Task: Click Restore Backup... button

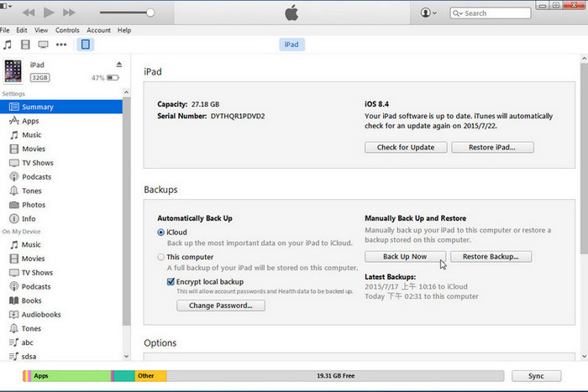Action: pos(491,257)
